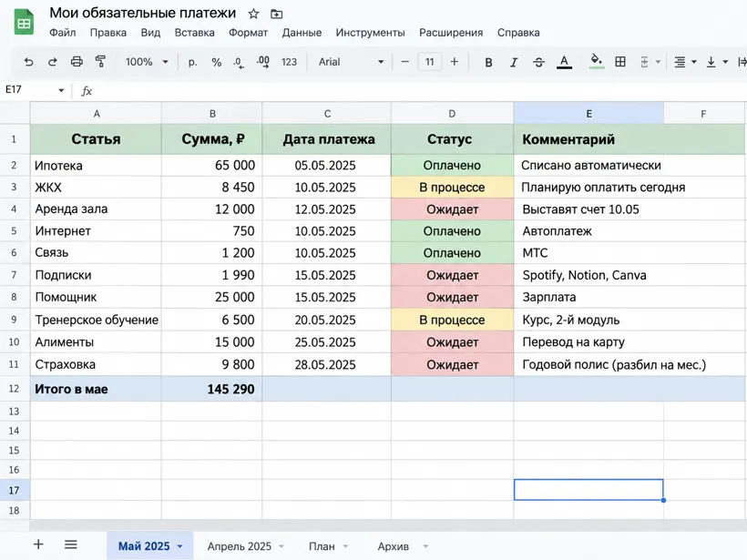Increase the font size

point(455,62)
